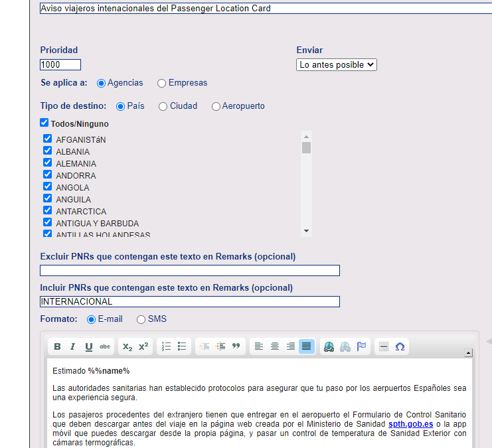This screenshot has height=448, width=492.
Task: Click the Excluir PNRs text field
Action: (x=190, y=271)
